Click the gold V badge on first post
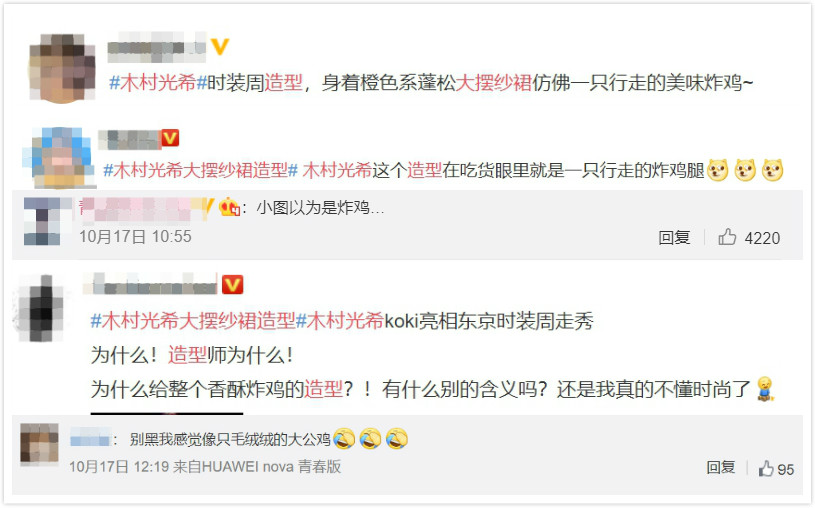The width and height of the screenshot is (815, 508). pos(220,47)
